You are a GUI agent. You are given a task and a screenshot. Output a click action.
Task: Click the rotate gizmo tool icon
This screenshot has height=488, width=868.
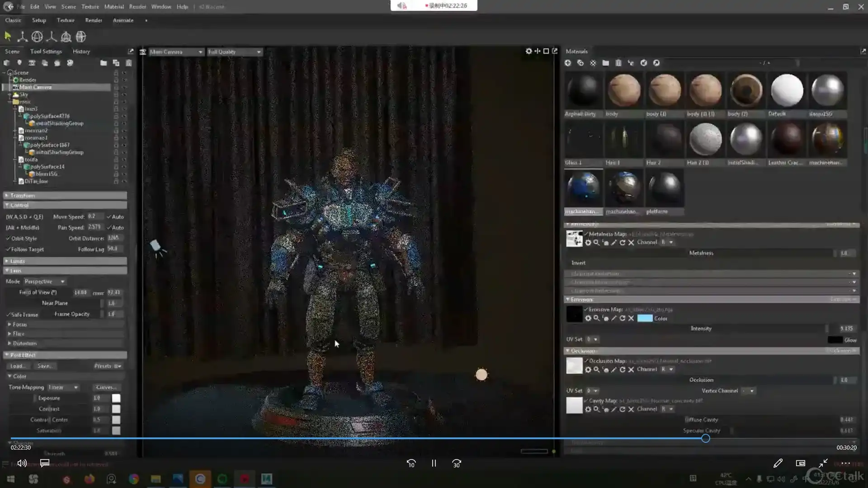pyautogui.click(x=37, y=37)
